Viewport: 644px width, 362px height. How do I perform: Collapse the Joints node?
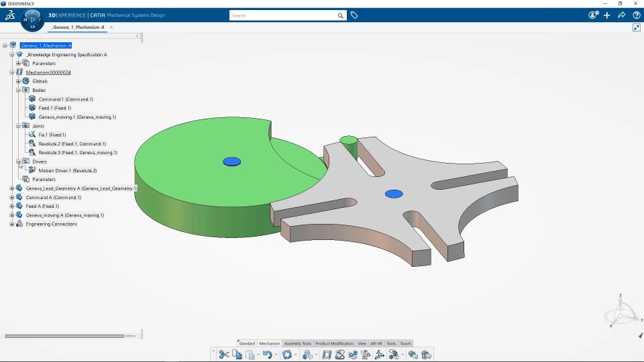click(x=19, y=125)
